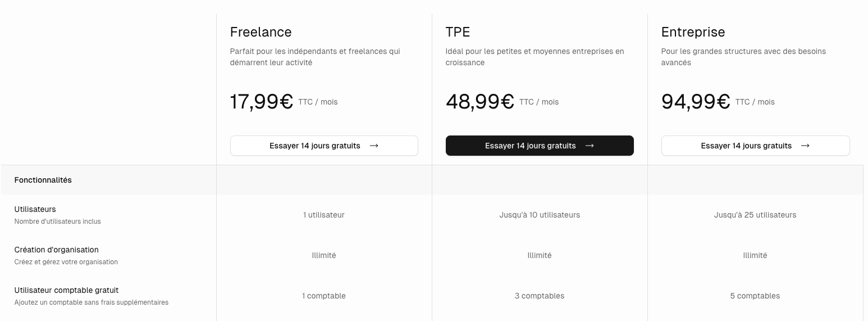Select the TPE plan heading
Viewport: 868px width, 321px height.
[x=458, y=32]
